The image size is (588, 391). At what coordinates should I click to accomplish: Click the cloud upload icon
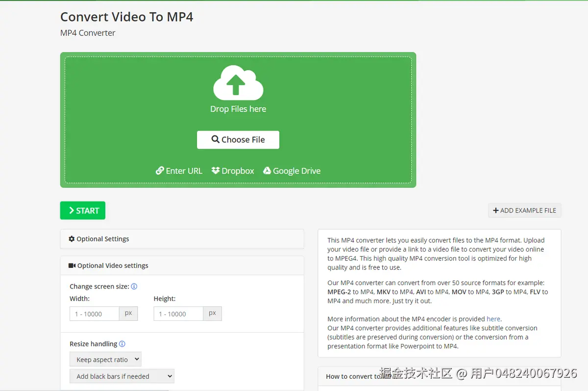[238, 83]
